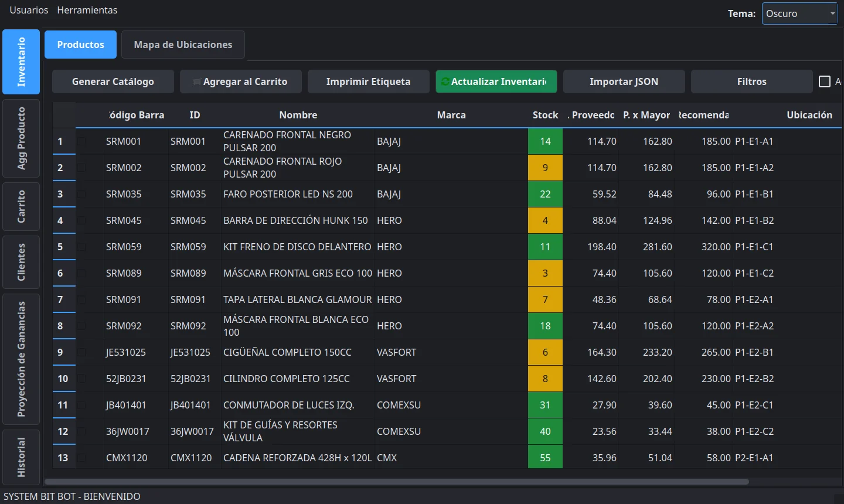Viewport: 844px width, 504px height.
Task: Click the refresh icon on Actualizar Inventario
Action: pyautogui.click(x=445, y=81)
